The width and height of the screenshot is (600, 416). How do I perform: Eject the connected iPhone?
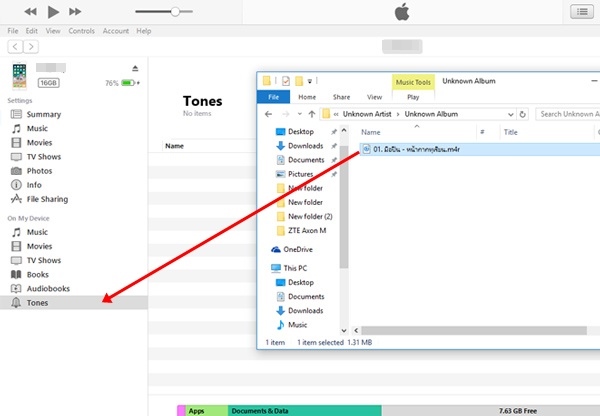[x=135, y=69]
